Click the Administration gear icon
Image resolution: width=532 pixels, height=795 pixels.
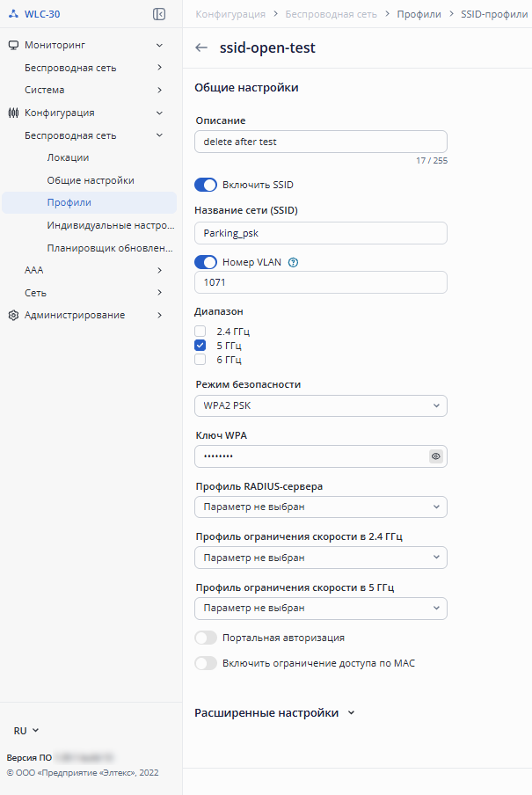[x=14, y=315]
